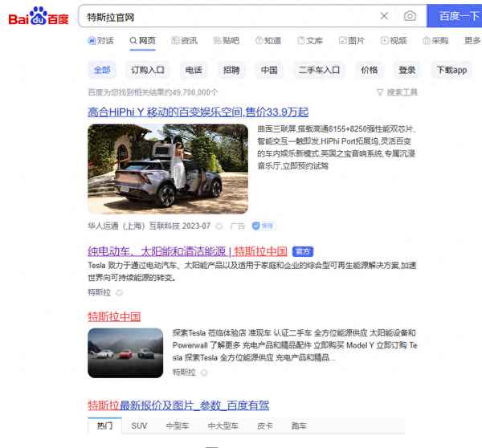
Task: Filter results by 电话
Action: (x=194, y=70)
